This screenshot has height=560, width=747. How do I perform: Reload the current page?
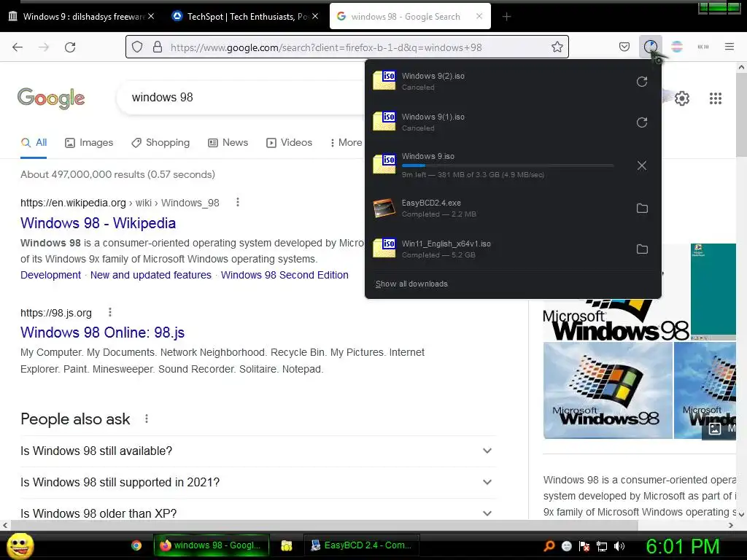[70, 47]
